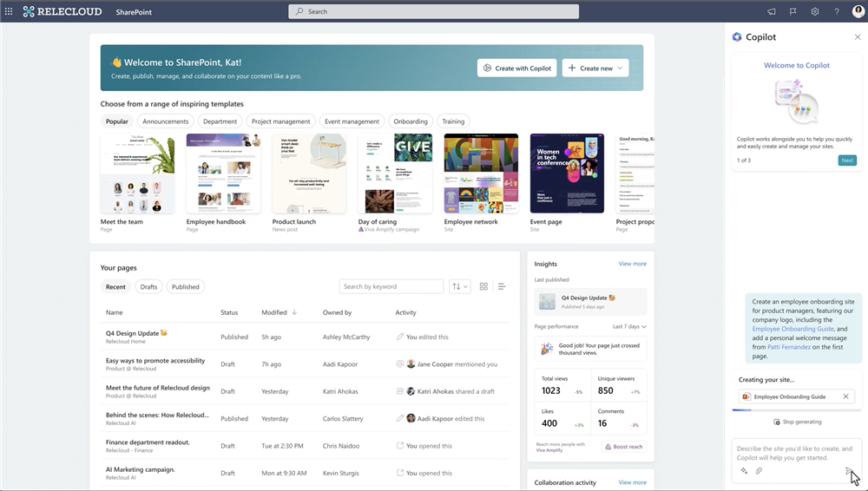Close the Copilot panel
This screenshot has height=491, width=868.
(x=858, y=37)
